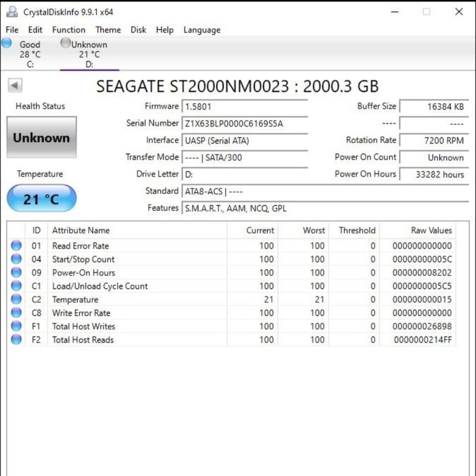The image size is (476, 476).
Task: Click the status orb for Temperature attribute
Action: 16,299
